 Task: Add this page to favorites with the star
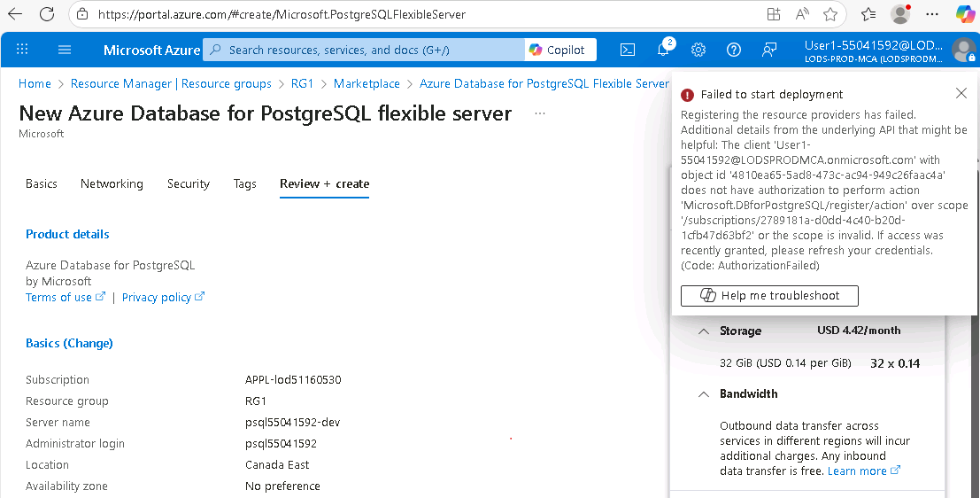coord(830,14)
